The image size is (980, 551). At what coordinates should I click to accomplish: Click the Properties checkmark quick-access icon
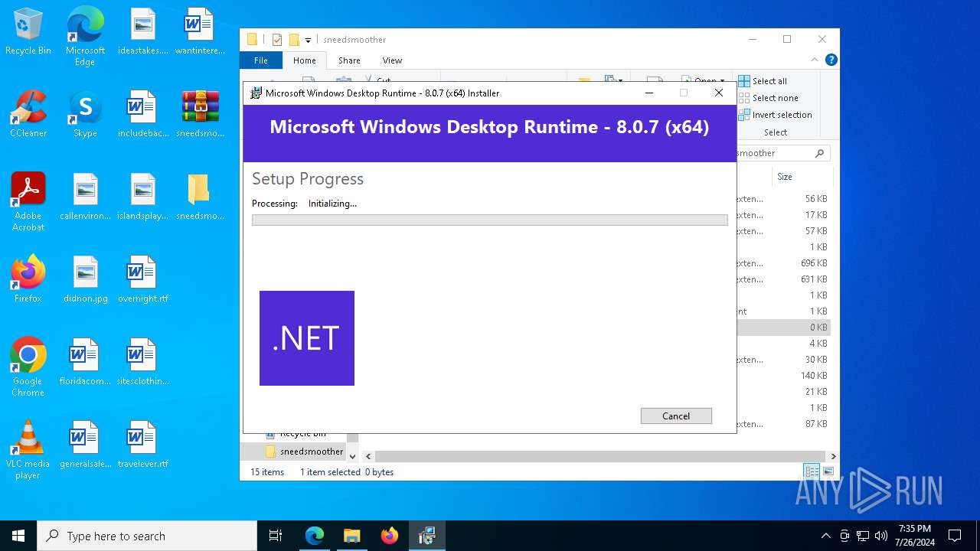pyautogui.click(x=277, y=40)
